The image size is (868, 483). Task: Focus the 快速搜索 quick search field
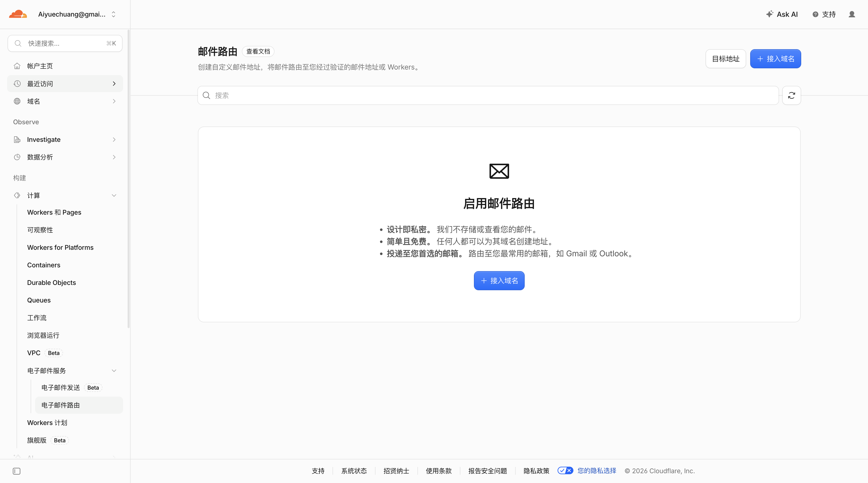[65, 43]
